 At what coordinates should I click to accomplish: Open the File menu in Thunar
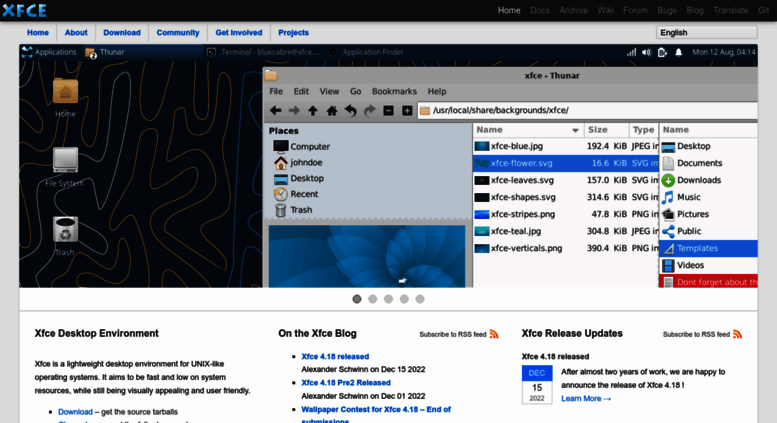tap(276, 91)
